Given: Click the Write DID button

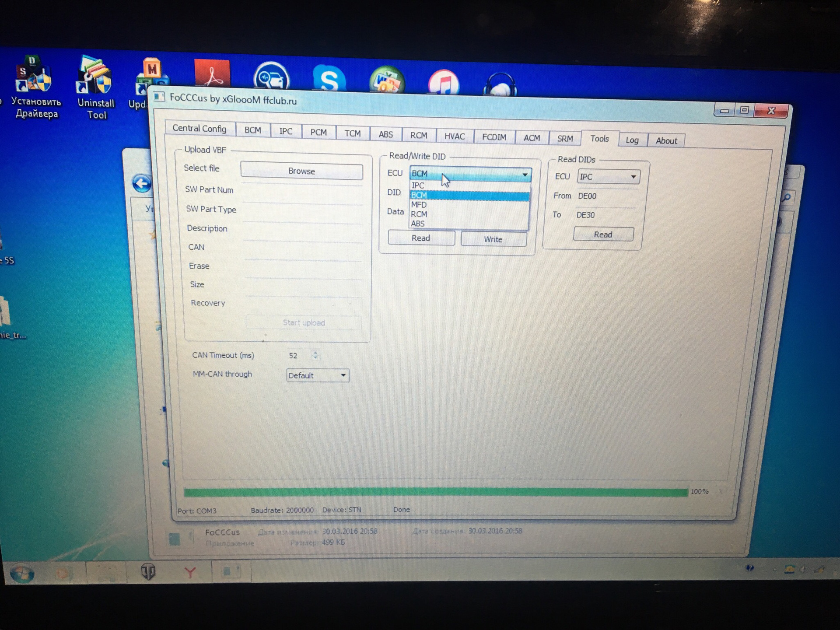Looking at the screenshot, I should pos(493,239).
